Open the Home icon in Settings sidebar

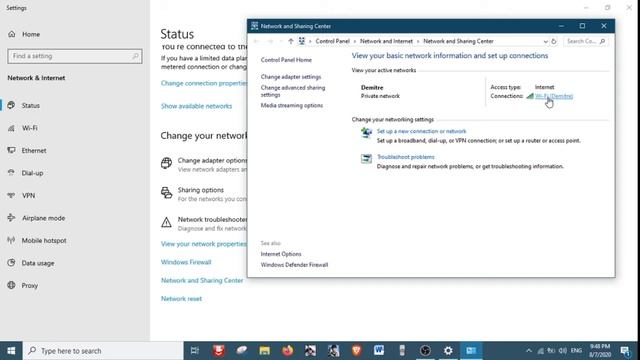tap(11, 34)
